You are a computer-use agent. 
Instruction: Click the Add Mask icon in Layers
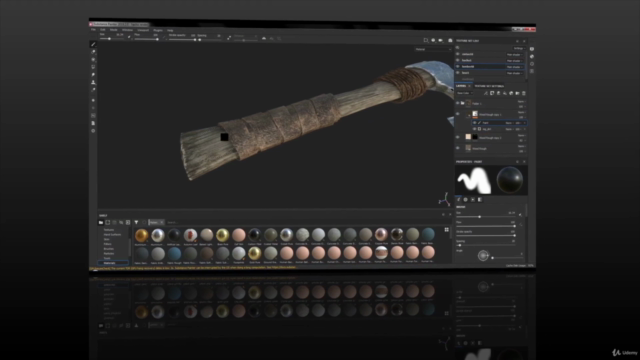[x=492, y=93]
